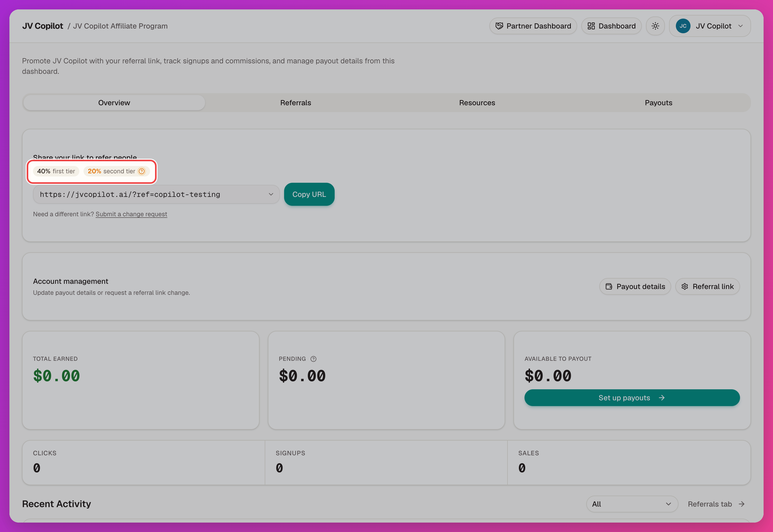The width and height of the screenshot is (773, 532).
Task: Click the Clicks count value
Action: [x=37, y=468]
